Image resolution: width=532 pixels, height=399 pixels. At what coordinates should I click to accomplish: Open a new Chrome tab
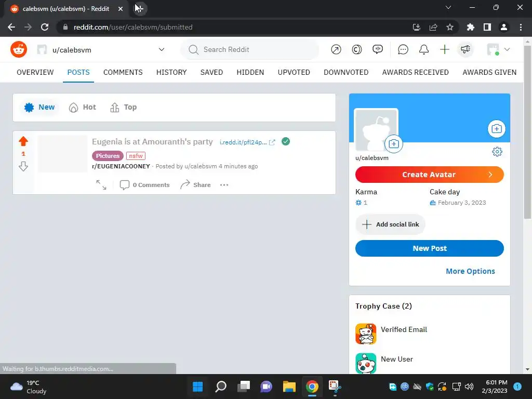coord(139,8)
